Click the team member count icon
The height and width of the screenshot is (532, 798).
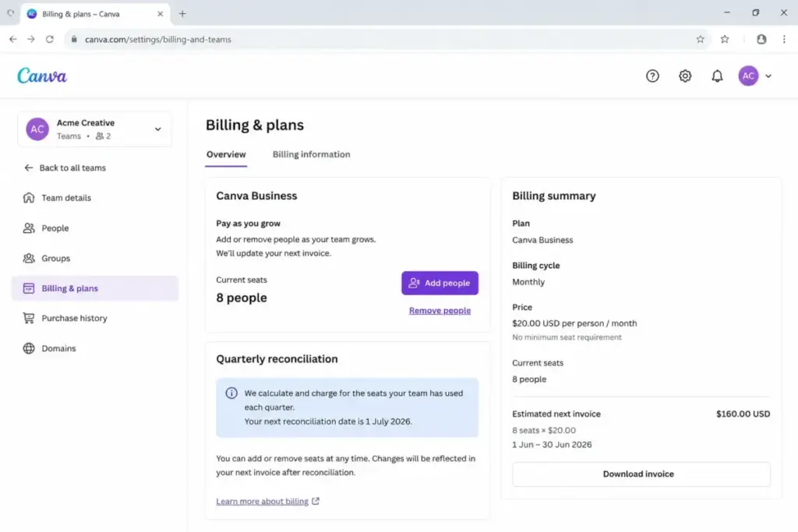(x=100, y=136)
